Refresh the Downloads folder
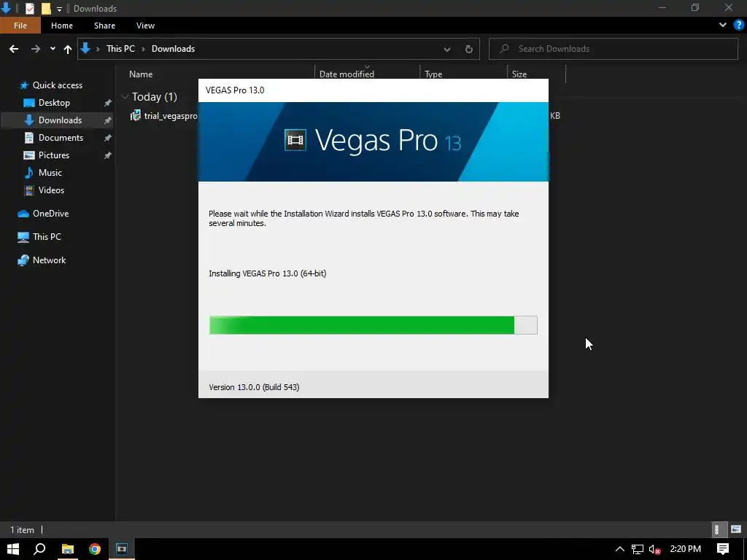The width and height of the screenshot is (747, 560). point(469,49)
